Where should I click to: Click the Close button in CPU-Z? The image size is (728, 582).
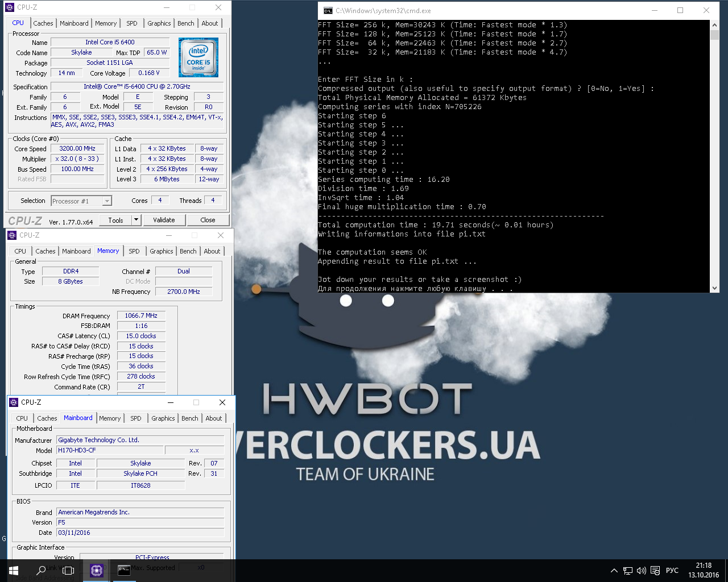pyautogui.click(x=208, y=220)
